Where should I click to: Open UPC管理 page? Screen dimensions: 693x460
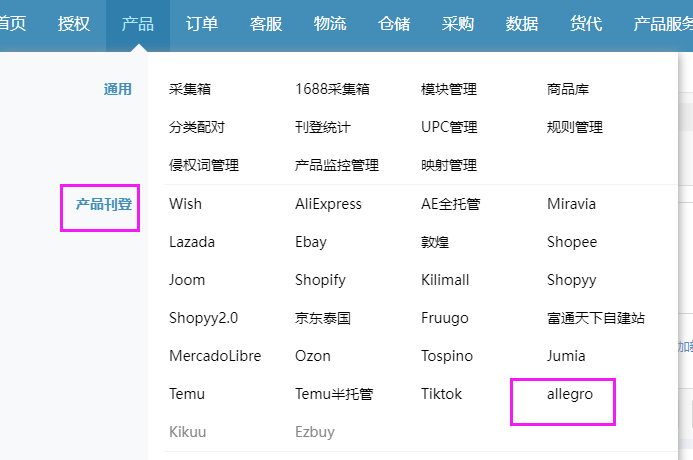tap(449, 127)
